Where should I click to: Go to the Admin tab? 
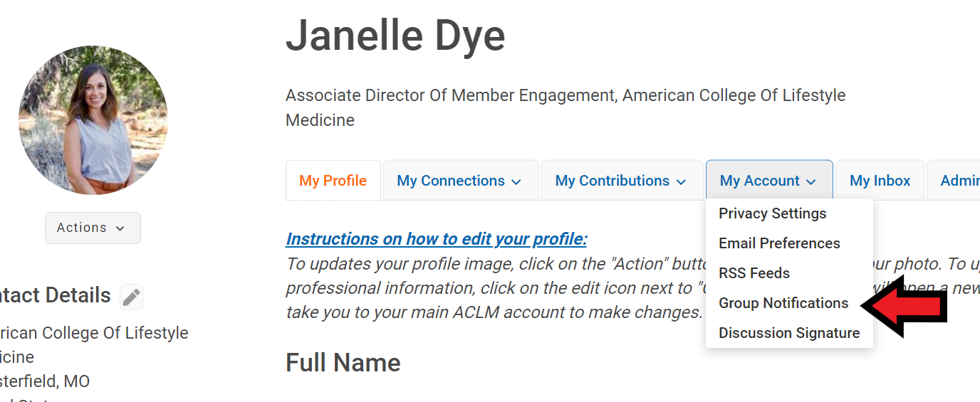(959, 181)
